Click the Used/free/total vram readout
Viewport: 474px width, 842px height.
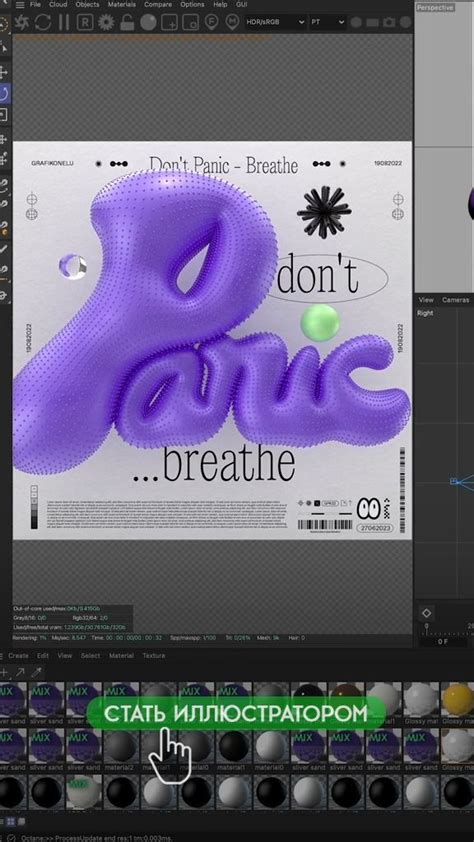[69, 627]
